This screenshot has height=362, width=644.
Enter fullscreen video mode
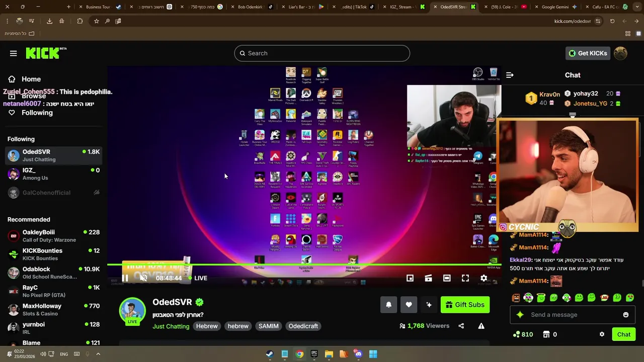coord(465,278)
